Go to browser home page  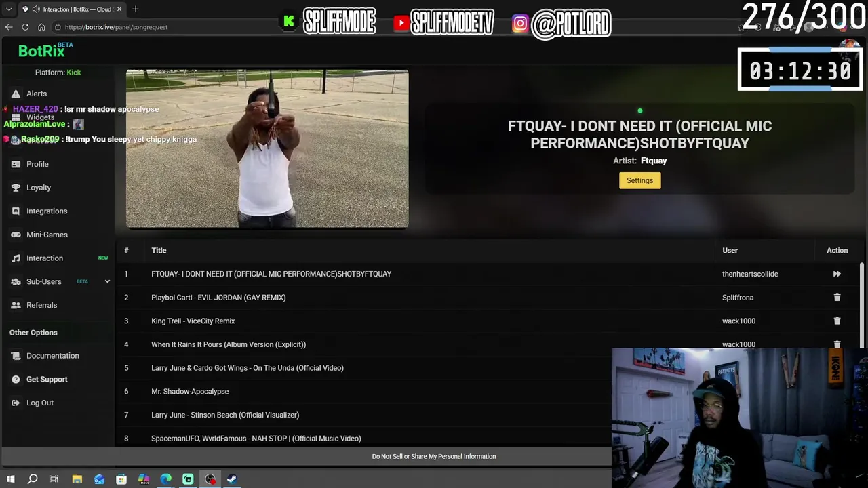[x=41, y=27]
